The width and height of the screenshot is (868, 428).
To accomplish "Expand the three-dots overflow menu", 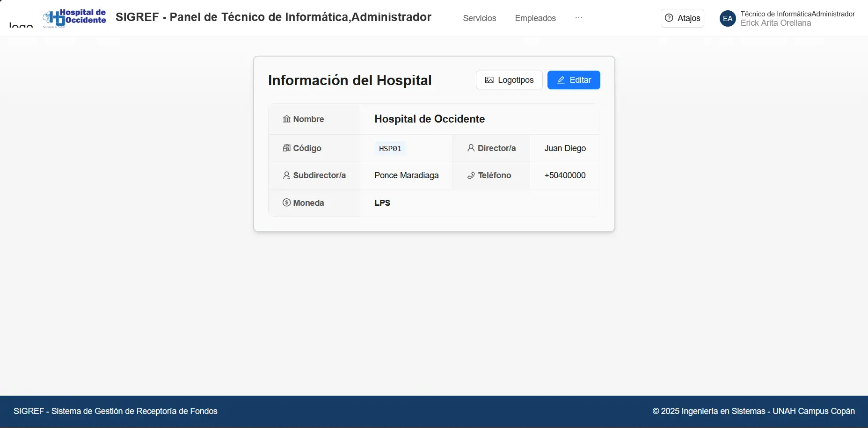I will 578,18.
